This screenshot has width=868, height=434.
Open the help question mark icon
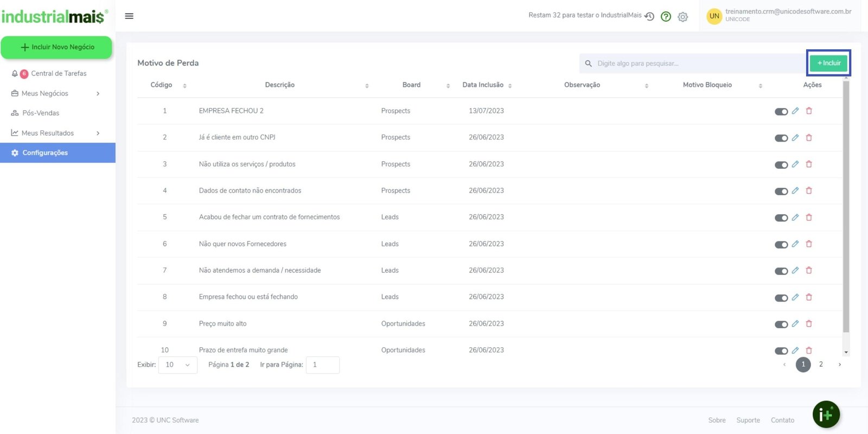666,16
